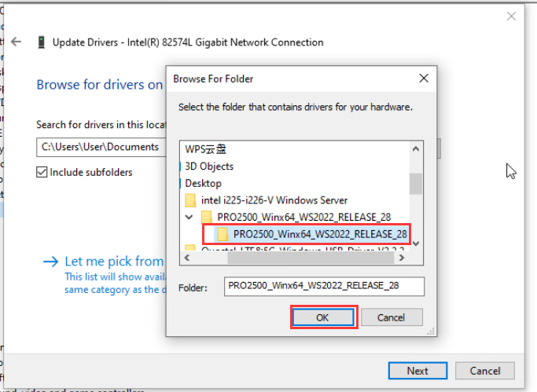Viewport: 537px width, 392px height.
Task: Collapse the expanded PRO2500_Winx64_WS2022_RELEASE_28 folder chevron
Action: pos(189,217)
